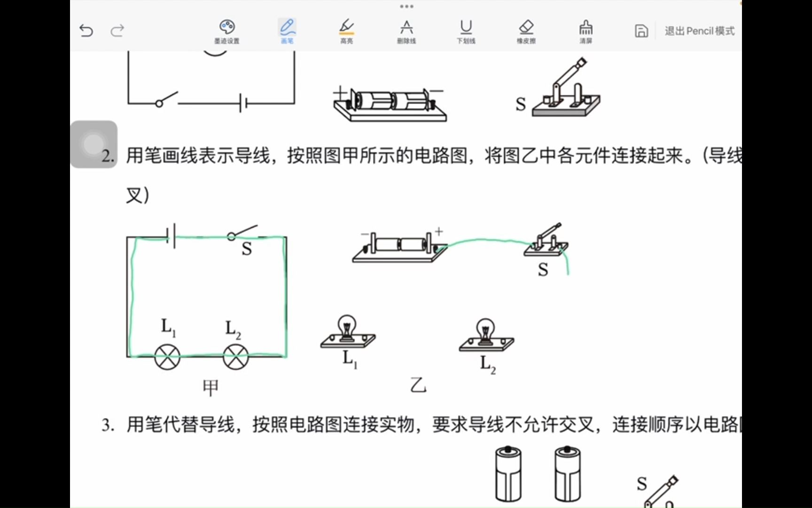Tap lamp symbol L1 in circuit 甲
The image size is (812, 508).
point(167,357)
